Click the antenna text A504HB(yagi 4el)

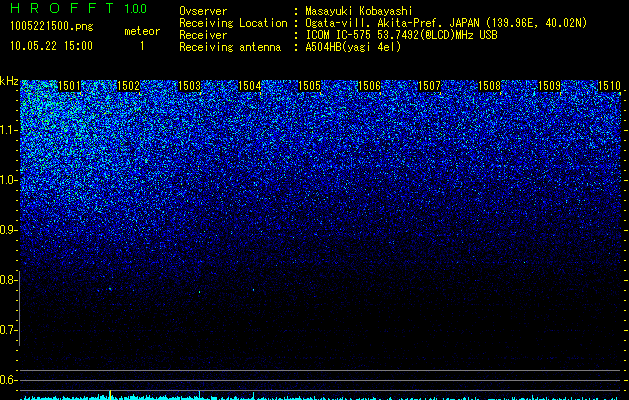(x=353, y=47)
